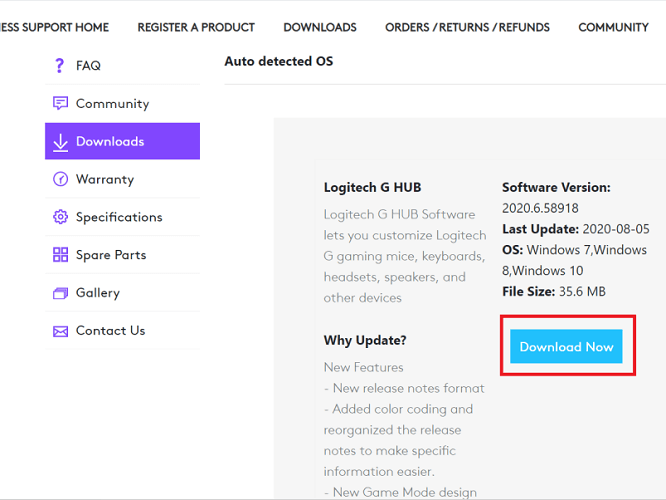Click the Warranty clock icon

[60, 179]
